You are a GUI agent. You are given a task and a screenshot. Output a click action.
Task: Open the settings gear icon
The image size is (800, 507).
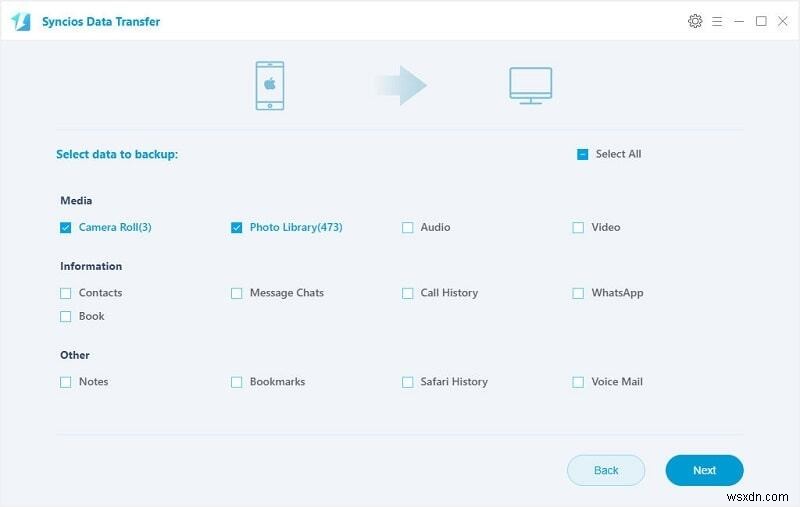coord(695,21)
